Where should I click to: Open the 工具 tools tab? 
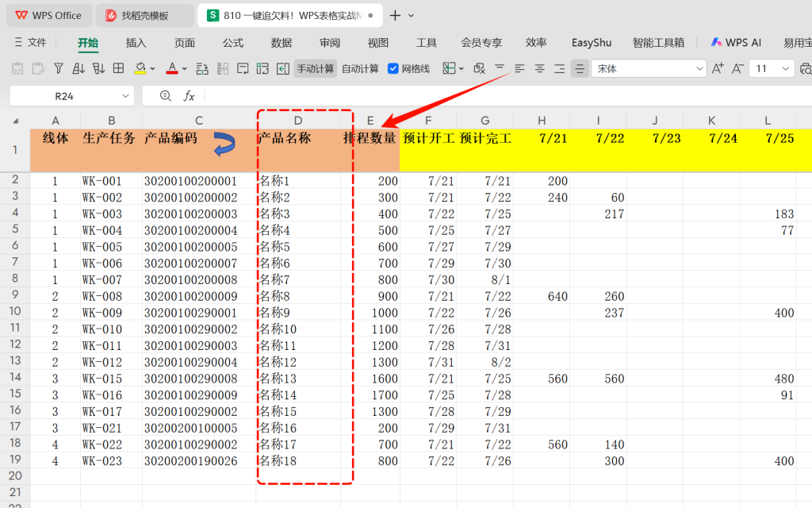coord(427,43)
